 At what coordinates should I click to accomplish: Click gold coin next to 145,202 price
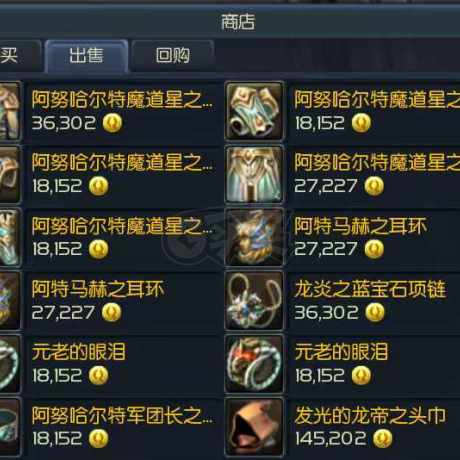[383, 438]
